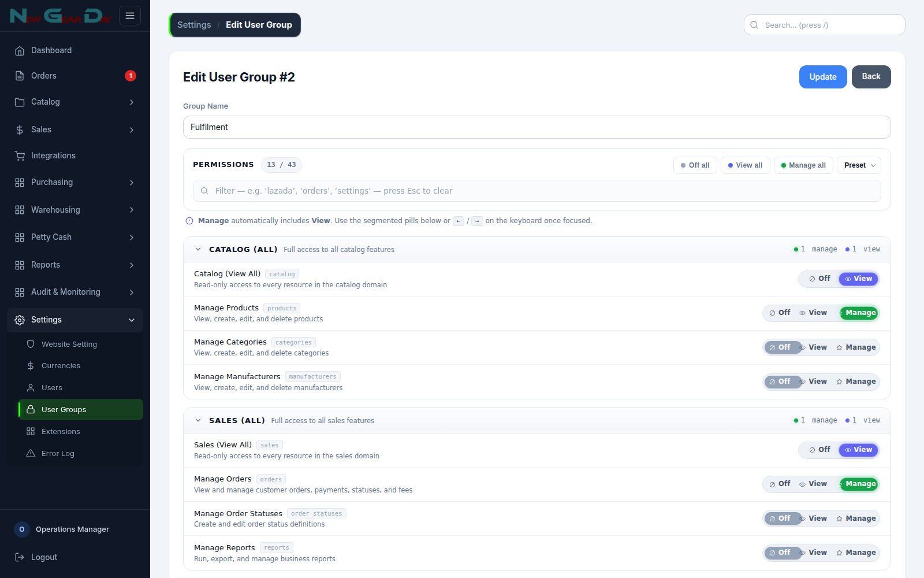
Task: Click the Settings breadcrumb link
Action: pyautogui.click(x=194, y=25)
